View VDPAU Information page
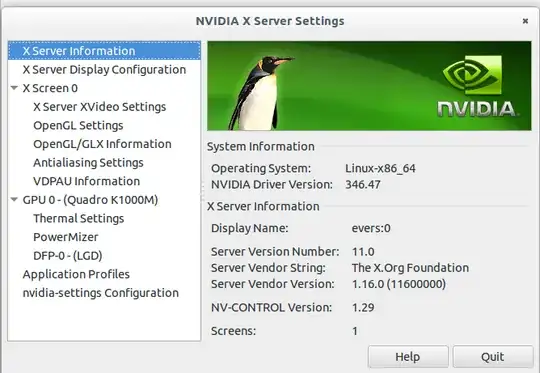Image resolution: width=540 pixels, height=373 pixels. pos(86,181)
